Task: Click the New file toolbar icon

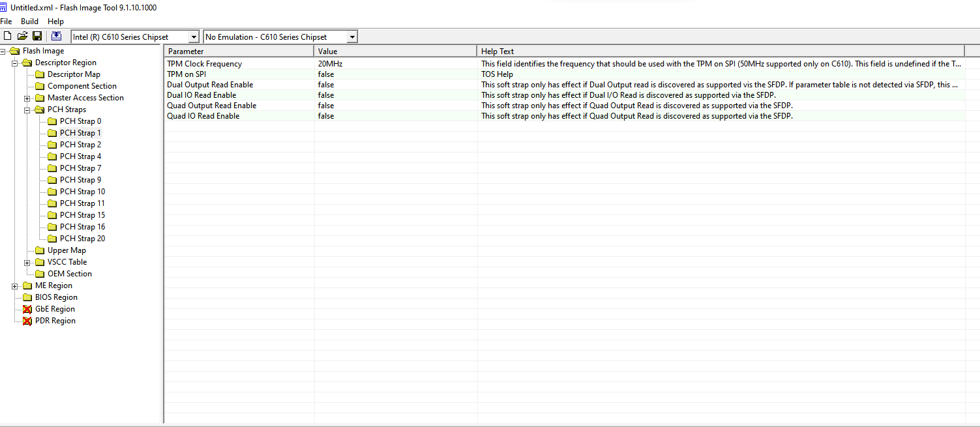Action: pyautogui.click(x=8, y=37)
